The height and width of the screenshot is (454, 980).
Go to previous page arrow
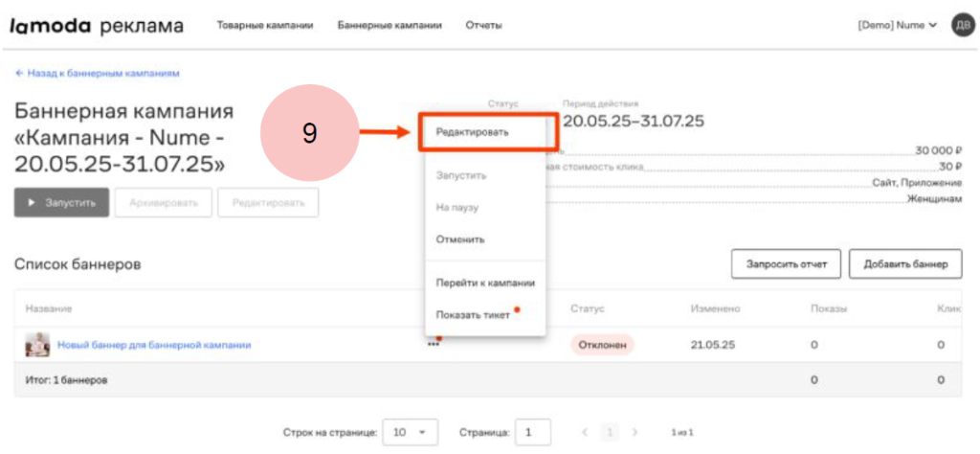pyautogui.click(x=585, y=432)
